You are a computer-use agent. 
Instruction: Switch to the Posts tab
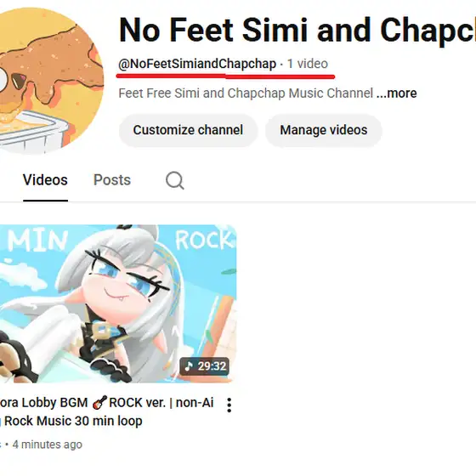[x=112, y=180]
